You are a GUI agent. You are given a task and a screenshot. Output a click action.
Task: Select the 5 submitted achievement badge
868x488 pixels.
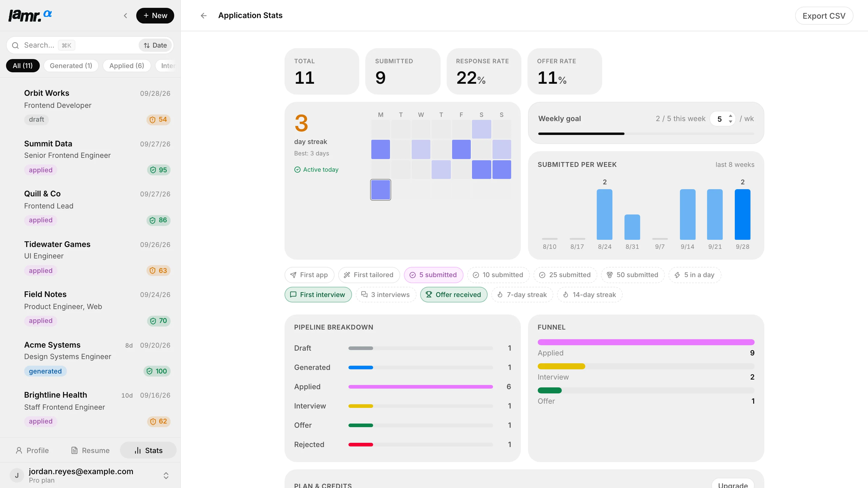(x=433, y=275)
